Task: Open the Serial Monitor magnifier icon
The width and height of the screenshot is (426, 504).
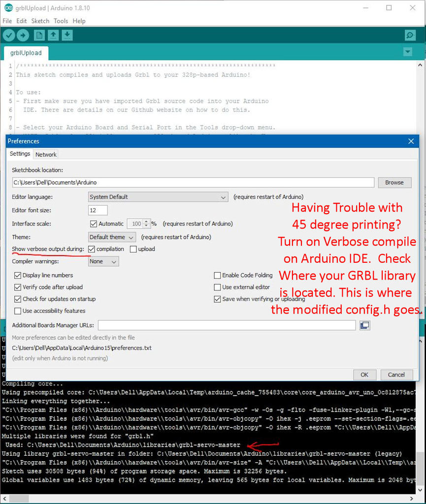Action: pos(410,35)
